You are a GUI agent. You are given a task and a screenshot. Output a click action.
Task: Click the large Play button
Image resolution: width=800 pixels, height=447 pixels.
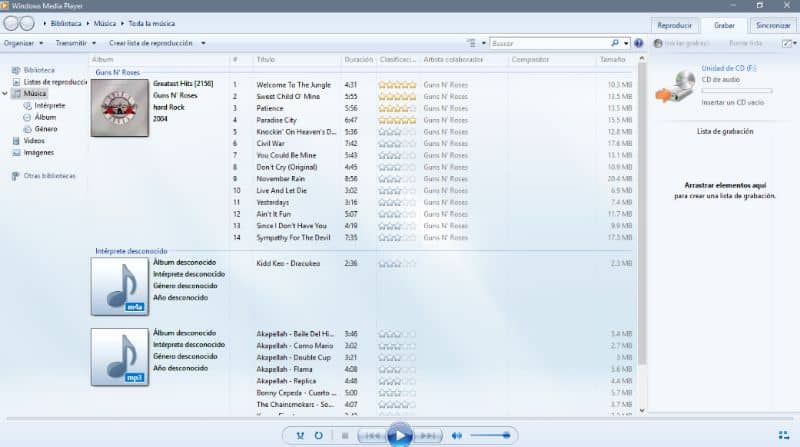[399, 435]
